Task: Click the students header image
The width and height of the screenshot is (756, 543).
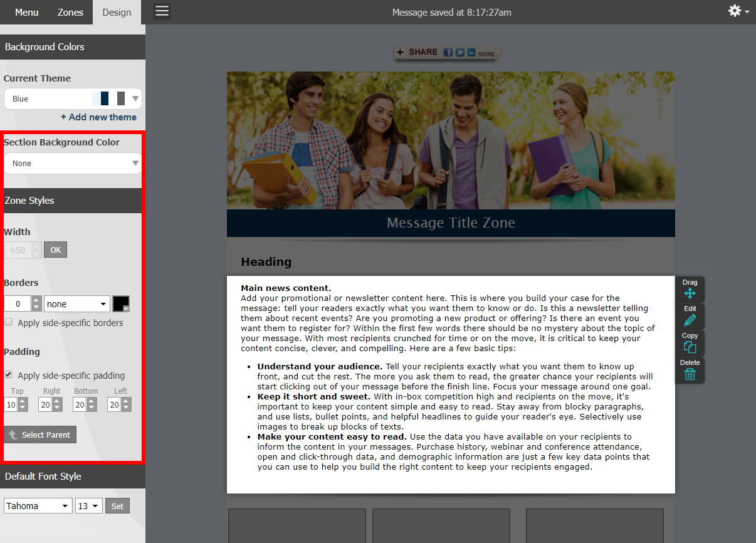Action: 451,140
